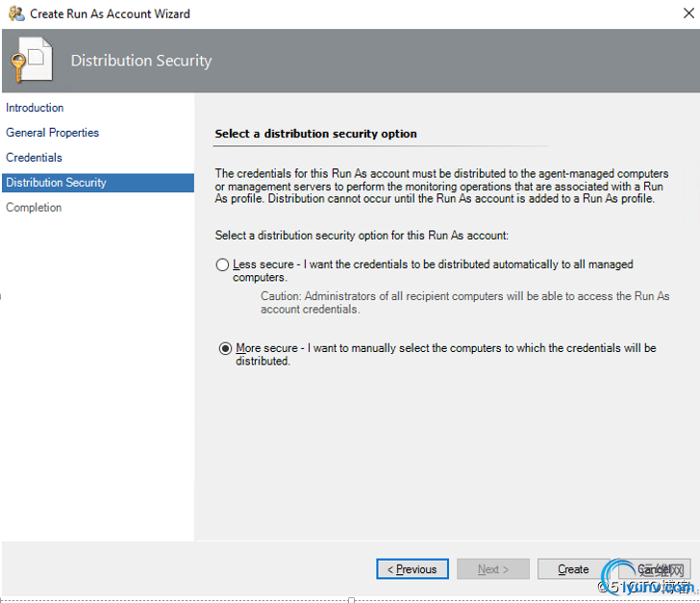Click Create to finish the account
700x603 pixels.
pos(573,569)
